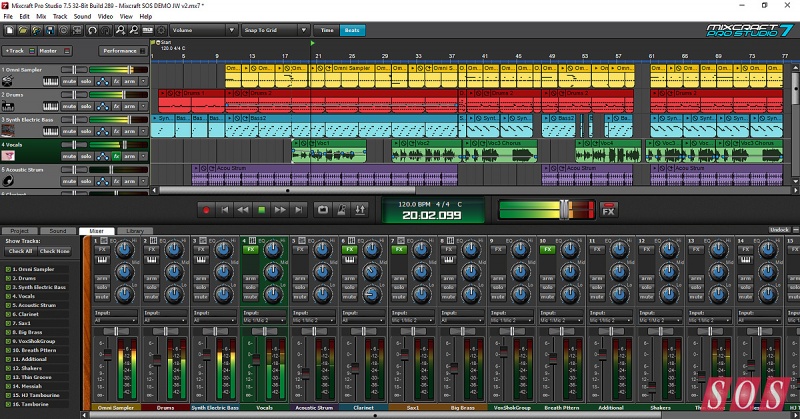The height and width of the screenshot is (419, 800).
Task: Click the Master button
Action: [54, 51]
